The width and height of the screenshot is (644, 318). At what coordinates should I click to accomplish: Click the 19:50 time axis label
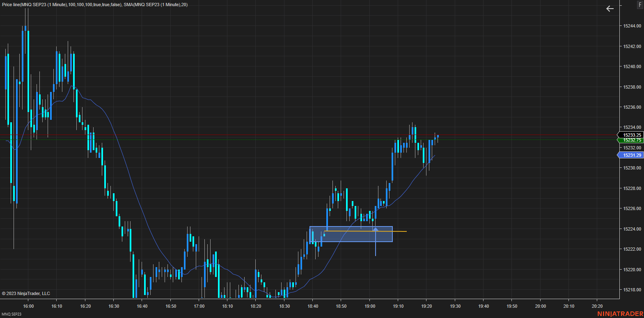coord(512,306)
